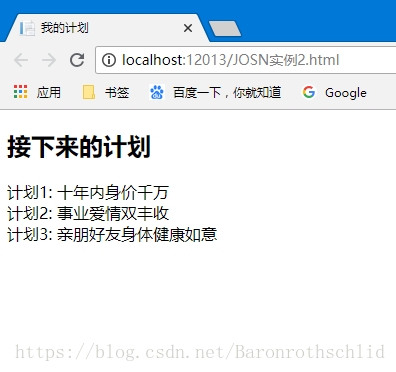Click the heading 接下来的计划
Image resolution: width=396 pixels, height=372 pixels.
[x=79, y=147]
